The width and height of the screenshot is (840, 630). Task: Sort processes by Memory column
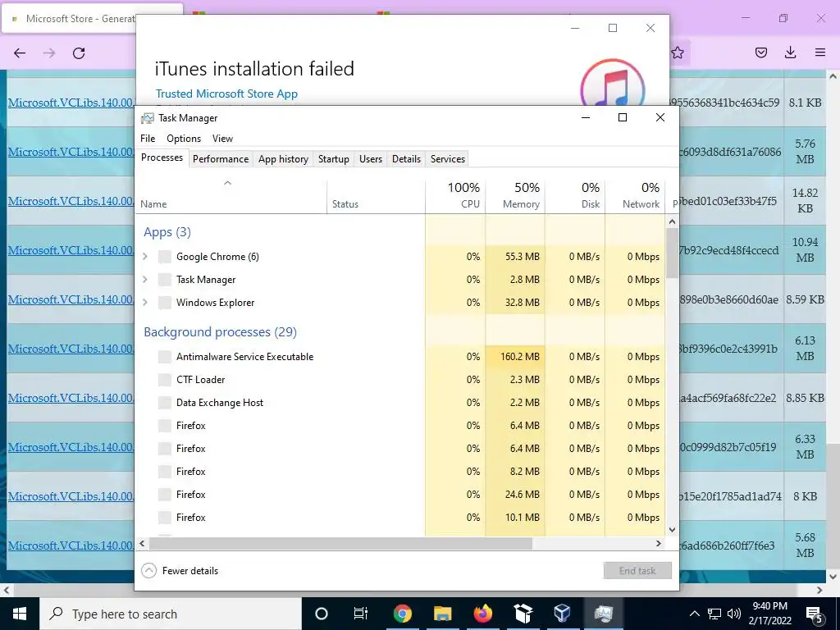coord(515,197)
